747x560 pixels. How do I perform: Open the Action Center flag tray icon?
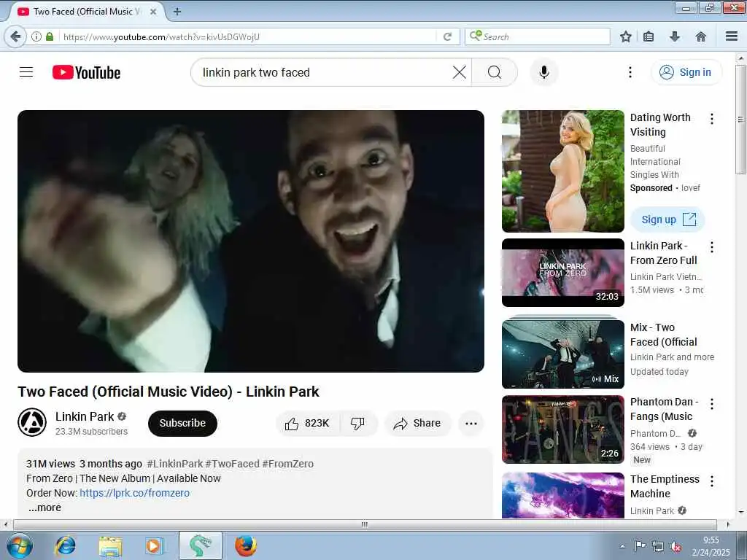640,547
